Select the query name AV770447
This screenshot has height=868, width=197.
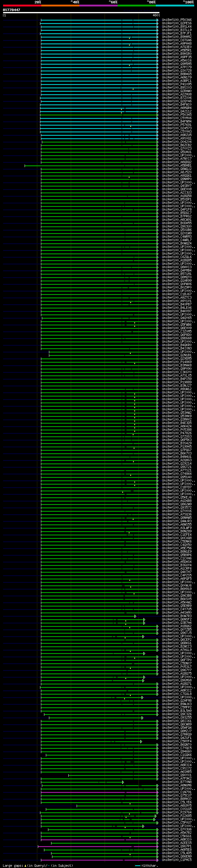pos(11,10)
